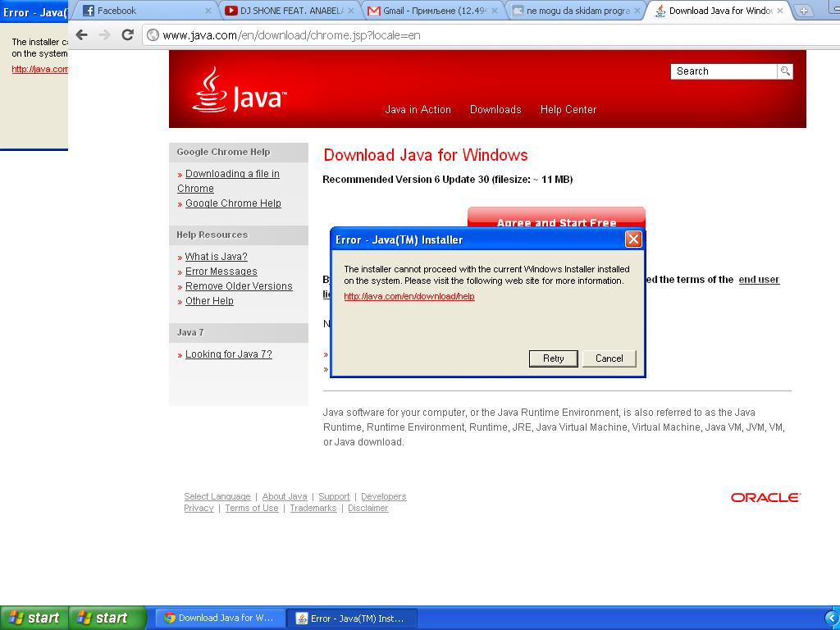Reload the page with refresh icon
The height and width of the screenshot is (630, 840).
click(x=127, y=35)
